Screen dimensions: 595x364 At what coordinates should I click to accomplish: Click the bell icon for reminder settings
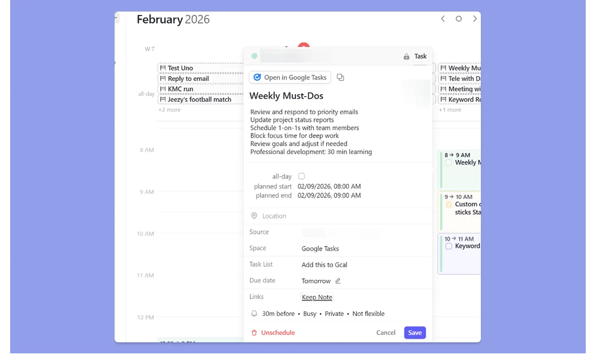254,314
